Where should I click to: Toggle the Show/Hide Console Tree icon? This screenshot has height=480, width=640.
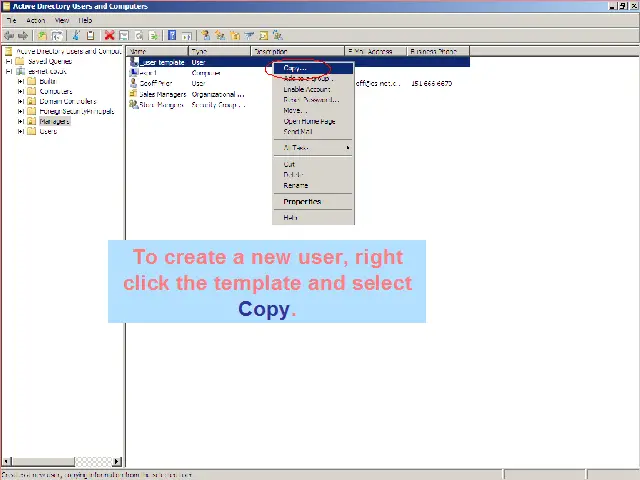[57, 36]
